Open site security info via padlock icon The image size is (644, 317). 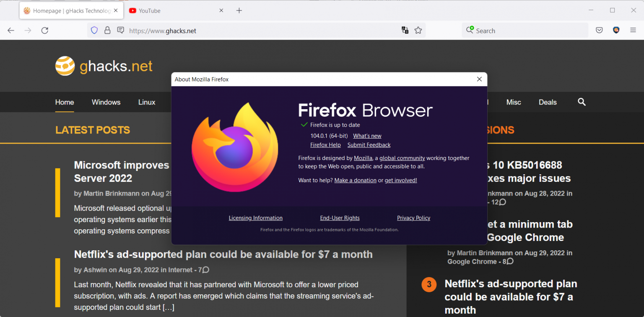[x=107, y=30]
